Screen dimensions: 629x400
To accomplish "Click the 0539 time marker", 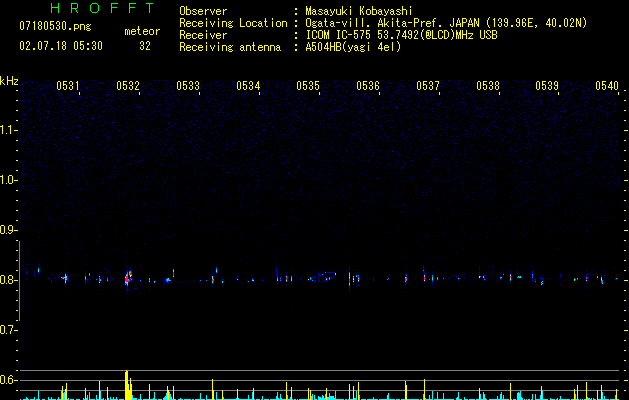I will tap(547, 86).
